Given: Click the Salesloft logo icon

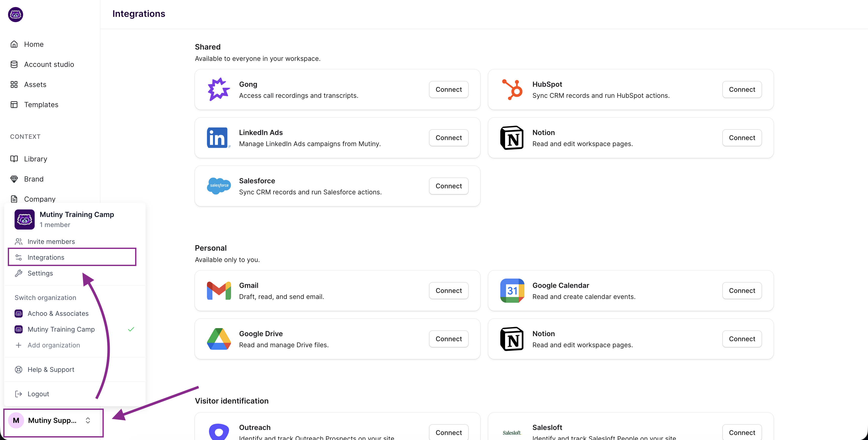Looking at the screenshot, I should click(x=512, y=433).
